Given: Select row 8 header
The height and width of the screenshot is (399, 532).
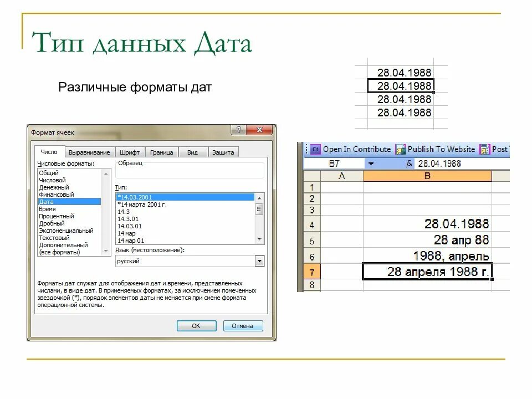Looking at the screenshot, I should click(312, 285).
